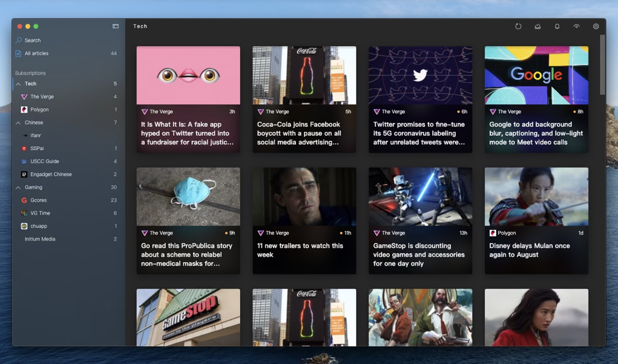This screenshot has width=618, height=364.
Task: Click the 44 count beside All articles
Action: tap(114, 53)
